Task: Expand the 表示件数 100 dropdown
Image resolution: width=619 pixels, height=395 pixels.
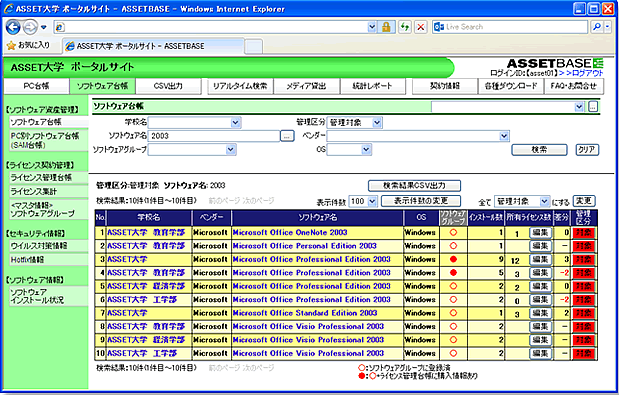Action: (372, 201)
